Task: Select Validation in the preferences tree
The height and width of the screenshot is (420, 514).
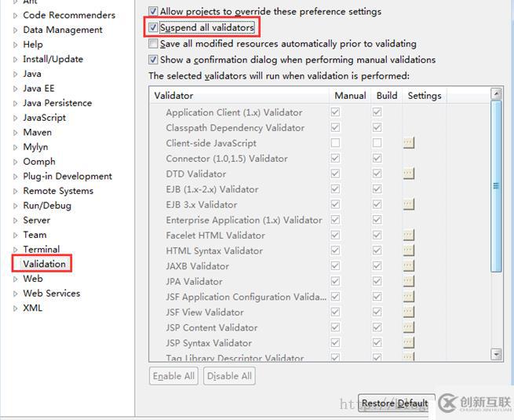Action: coord(44,264)
